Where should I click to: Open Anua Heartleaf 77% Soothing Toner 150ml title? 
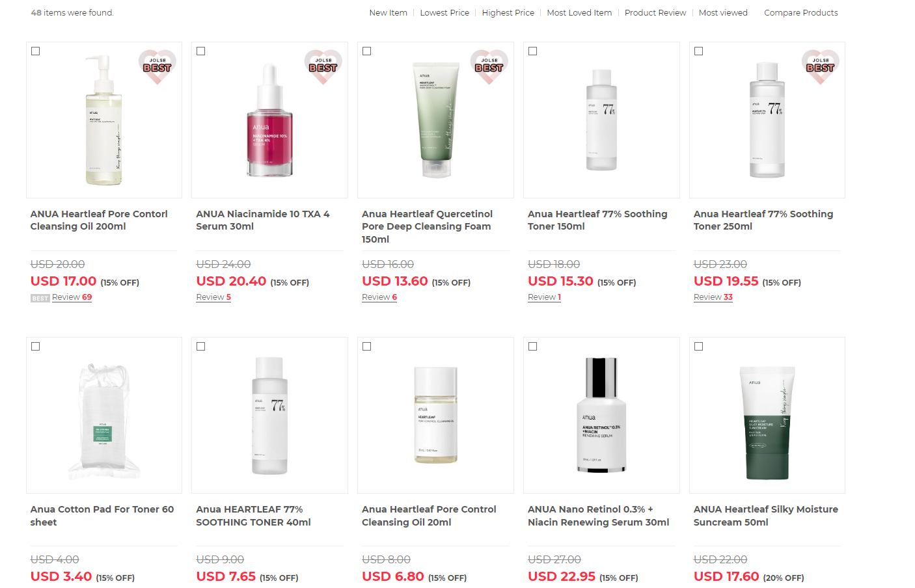pyautogui.click(x=597, y=220)
